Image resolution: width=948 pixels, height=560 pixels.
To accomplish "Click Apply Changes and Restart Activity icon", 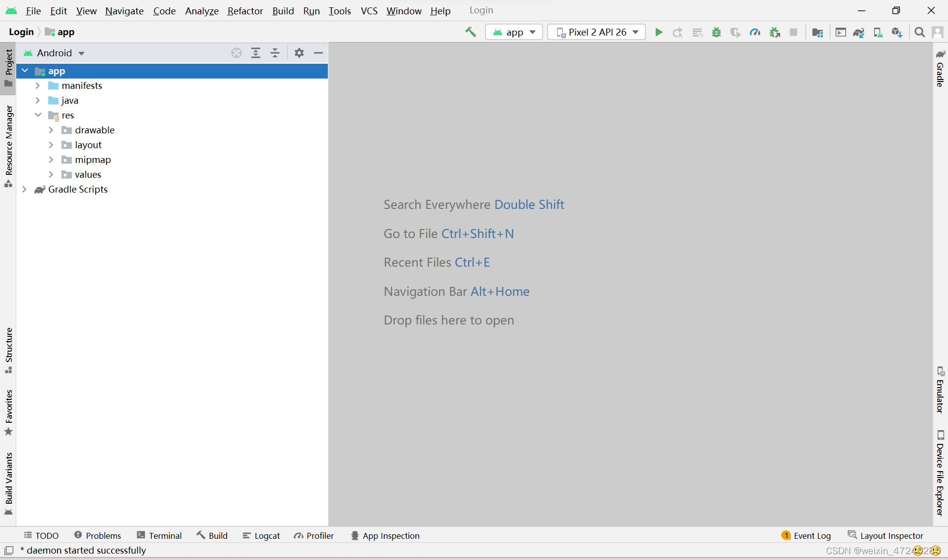I will tap(677, 32).
